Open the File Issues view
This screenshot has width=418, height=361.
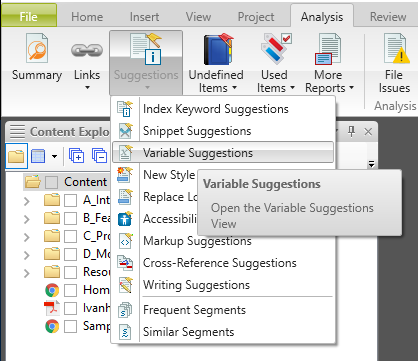[394, 63]
